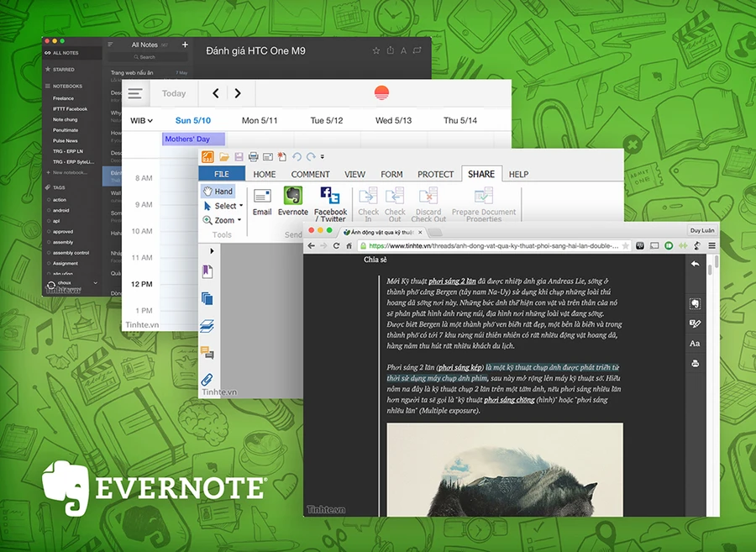Open the Attachments paperclip panel in PDF sidebar
This screenshot has width=756, height=552.
click(x=207, y=380)
